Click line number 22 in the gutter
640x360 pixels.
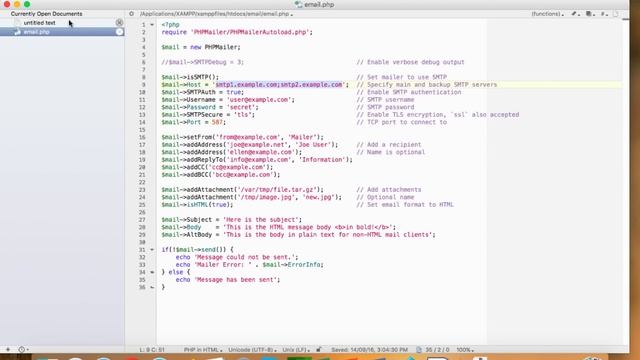click(142, 182)
